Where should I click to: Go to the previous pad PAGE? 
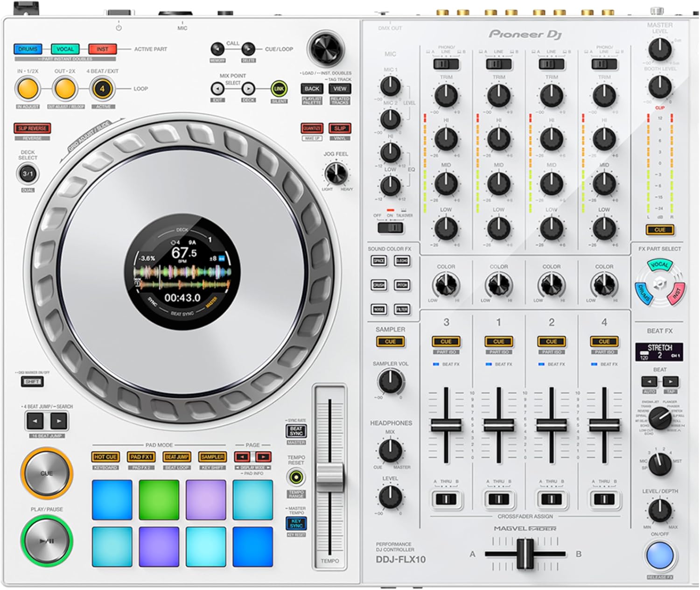(242, 457)
